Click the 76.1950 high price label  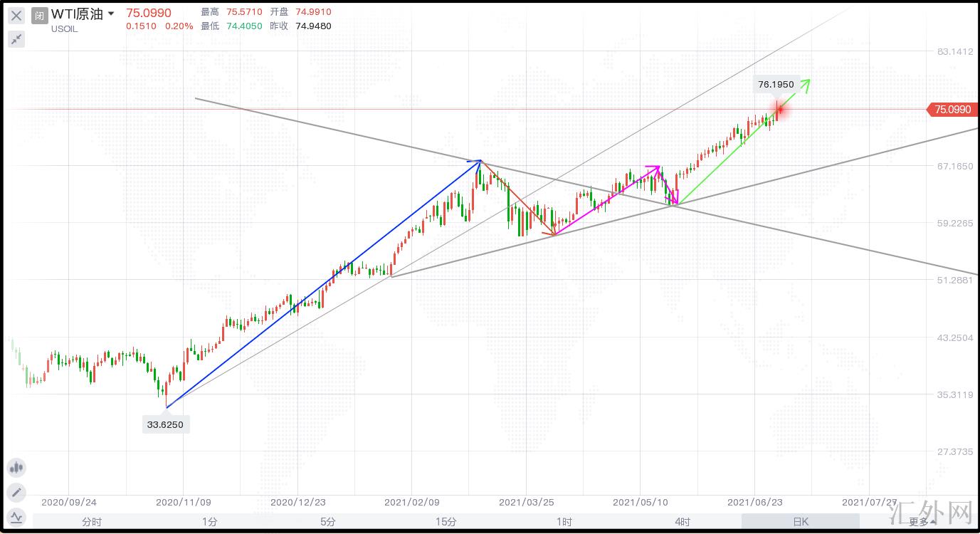click(776, 84)
